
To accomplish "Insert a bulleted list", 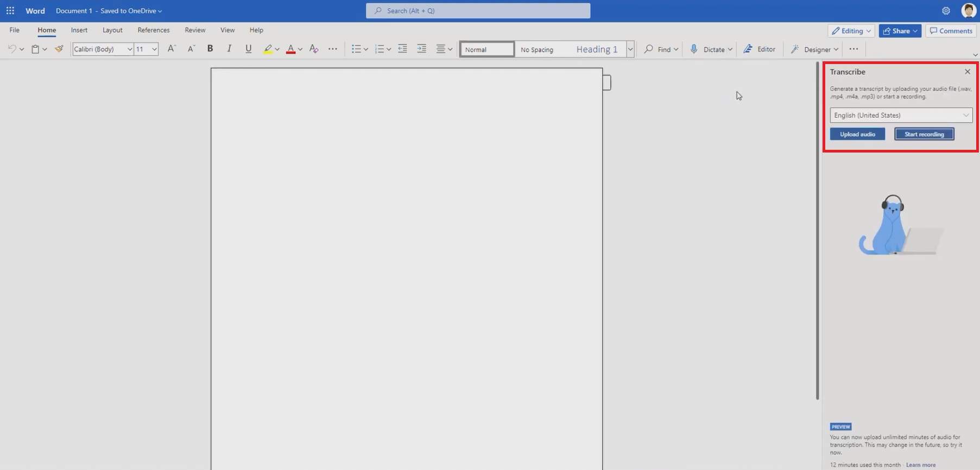I will (x=356, y=49).
